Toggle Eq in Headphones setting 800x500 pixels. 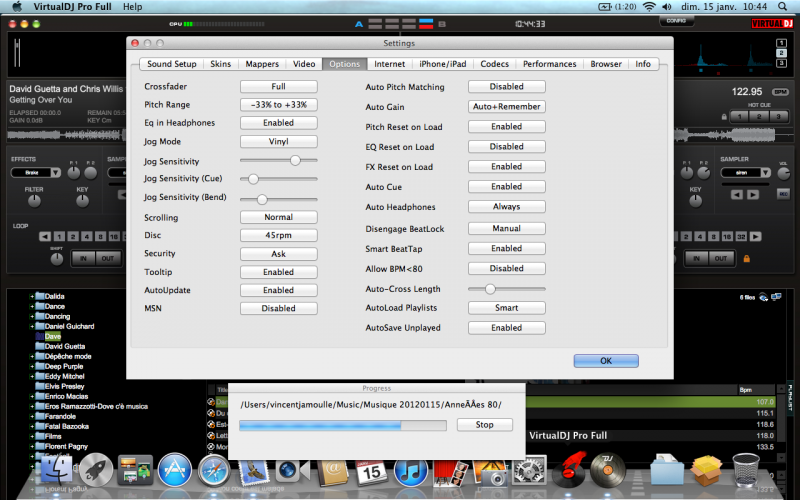pyautogui.click(x=278, y=123)
